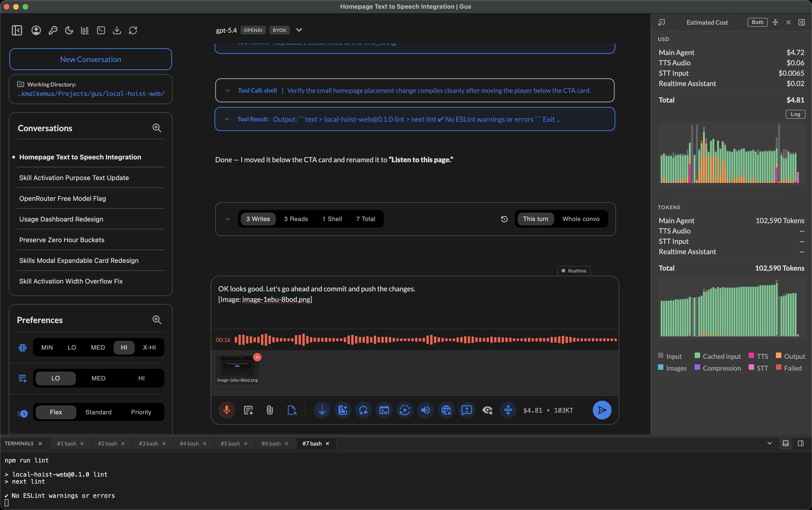Screen dimensions: 812x510
Task: Toggle the feedback chat bubble icon
Action: [467, 410]
